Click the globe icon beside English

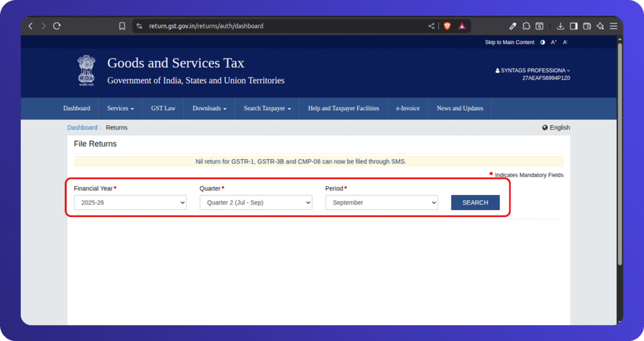545,127
